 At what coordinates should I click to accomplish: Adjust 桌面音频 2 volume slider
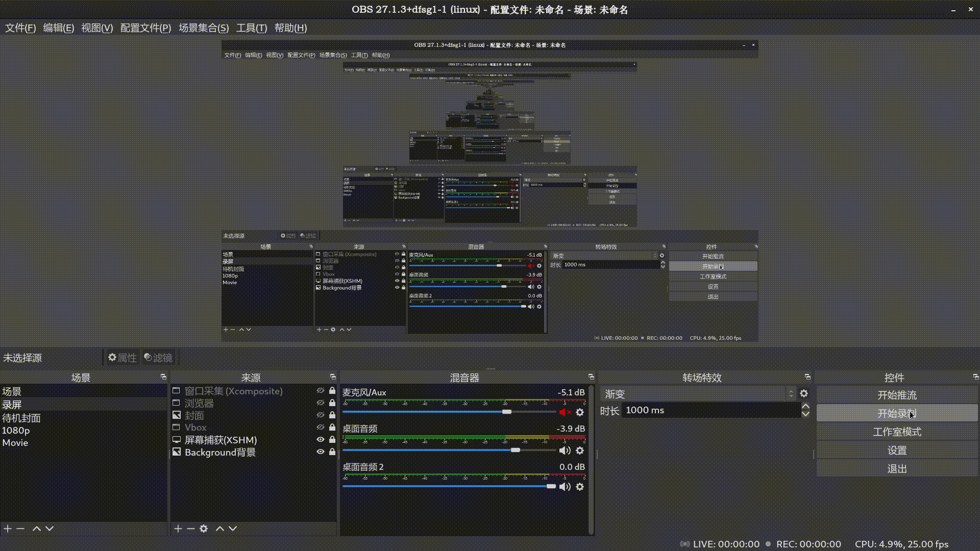pos(449,486)
